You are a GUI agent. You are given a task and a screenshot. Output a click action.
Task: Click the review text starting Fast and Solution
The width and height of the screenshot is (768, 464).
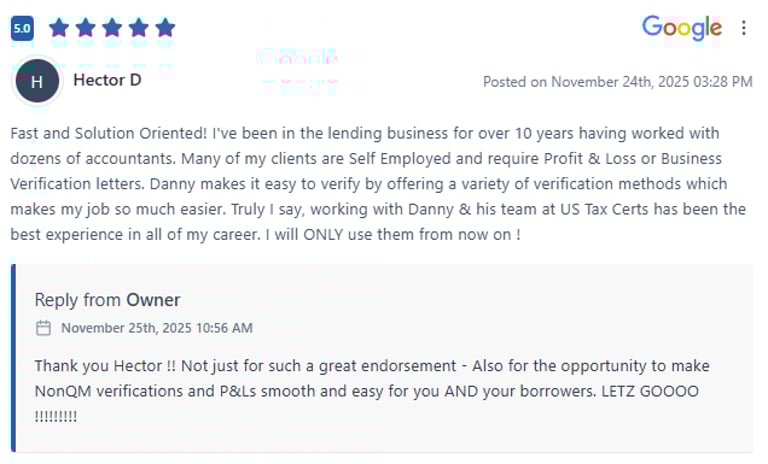pos(378,183)
